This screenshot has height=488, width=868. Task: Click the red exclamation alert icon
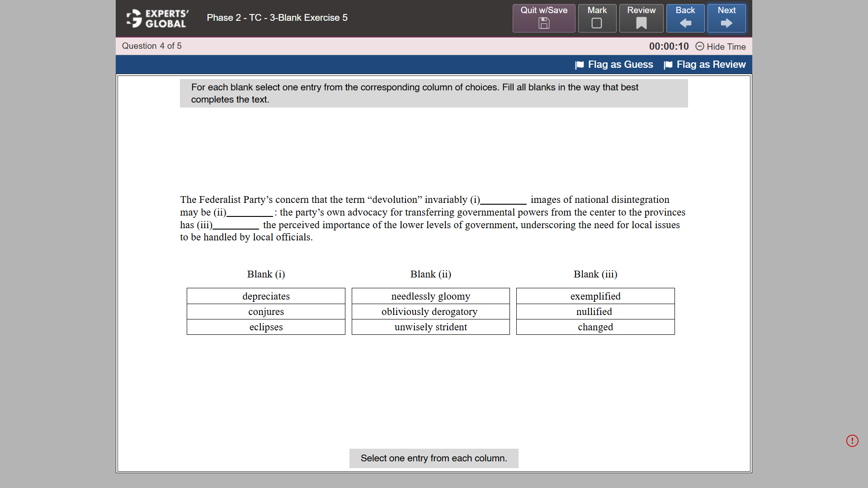tap(852, 441)
